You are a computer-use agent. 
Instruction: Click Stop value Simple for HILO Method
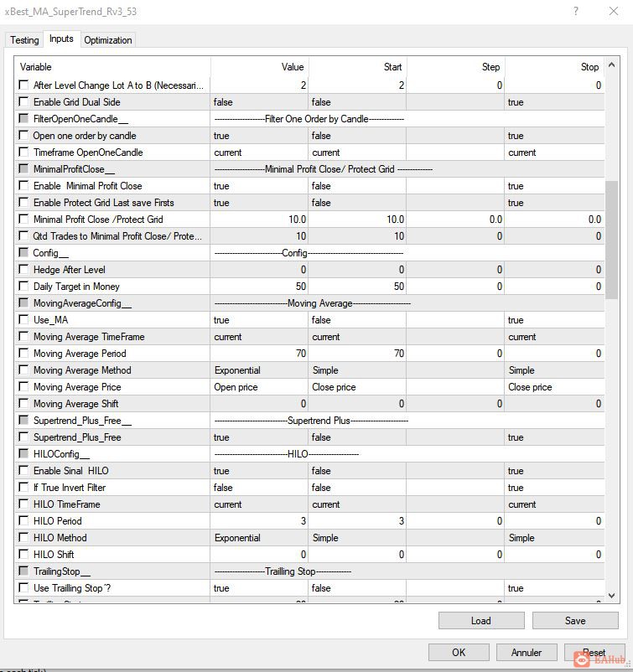555,537
